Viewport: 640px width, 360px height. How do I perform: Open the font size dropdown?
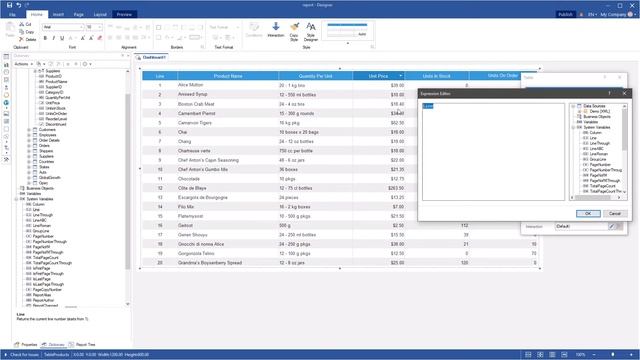[x=100, y=27]
